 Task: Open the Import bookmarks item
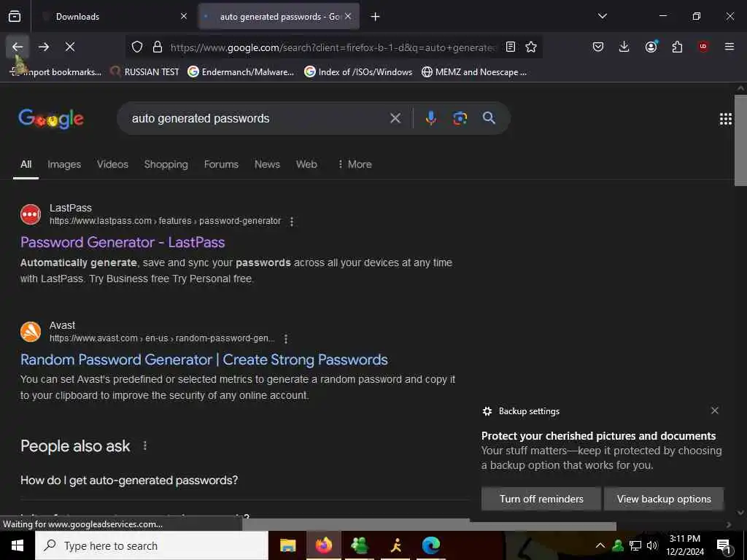point(55,72)
